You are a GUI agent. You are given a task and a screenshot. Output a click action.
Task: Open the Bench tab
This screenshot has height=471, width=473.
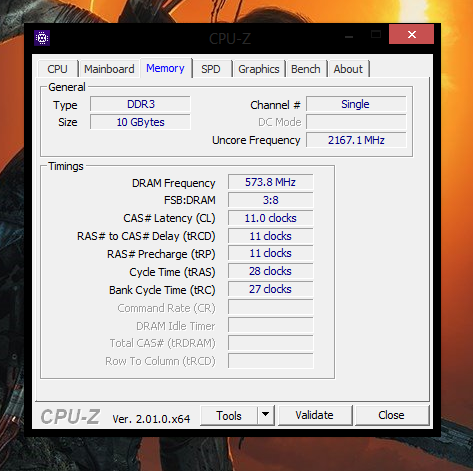point(306,69)
